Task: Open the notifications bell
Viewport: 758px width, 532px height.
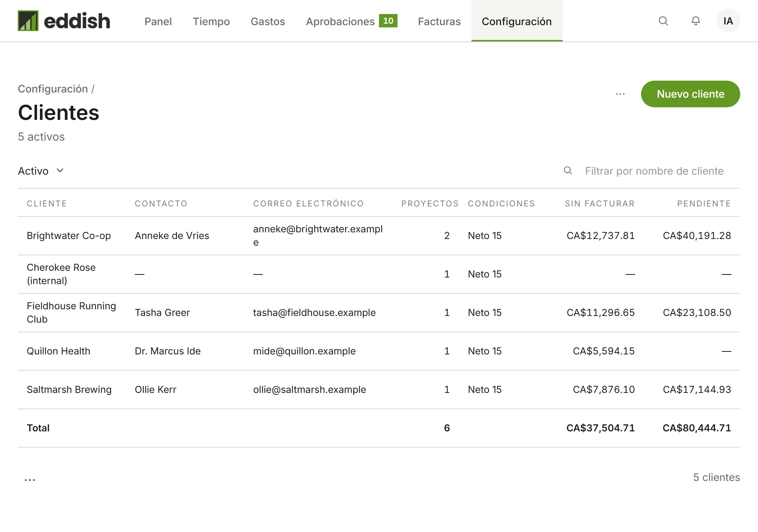Action: 696,21
